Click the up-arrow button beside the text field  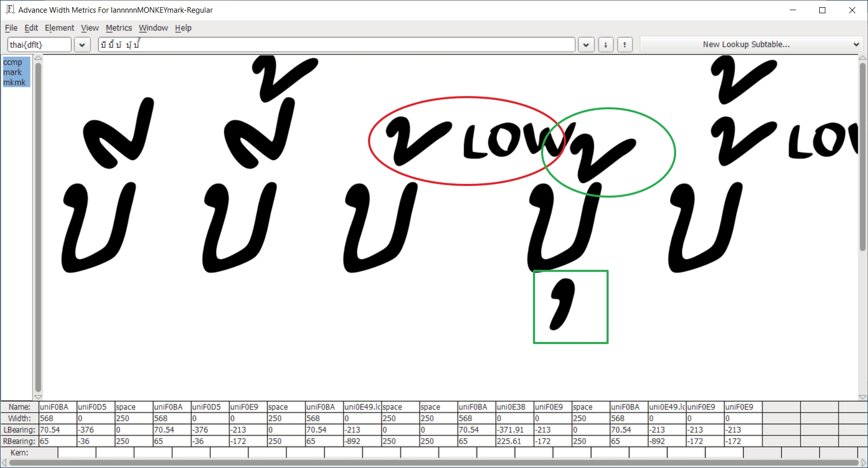tap(625, 45)
